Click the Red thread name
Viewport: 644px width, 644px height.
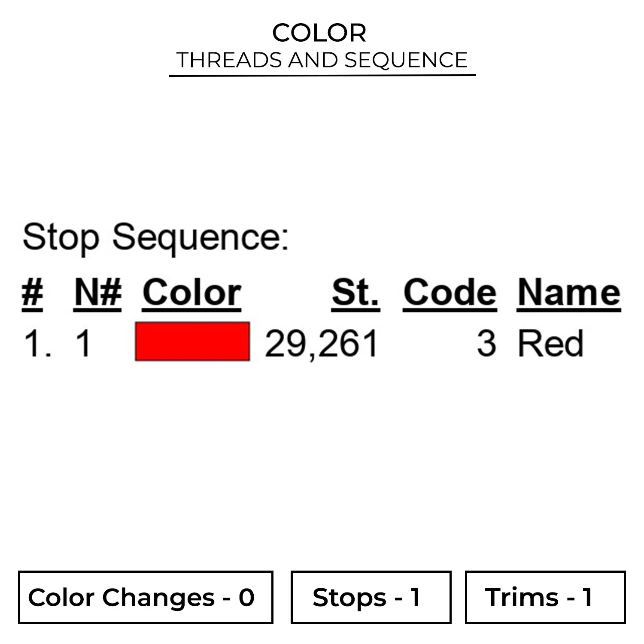point(551,343)
